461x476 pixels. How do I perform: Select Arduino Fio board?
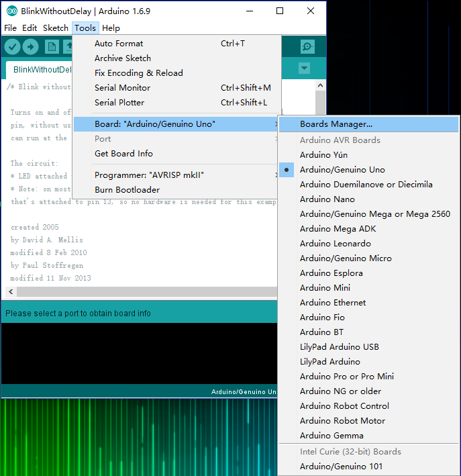point(368,318)
